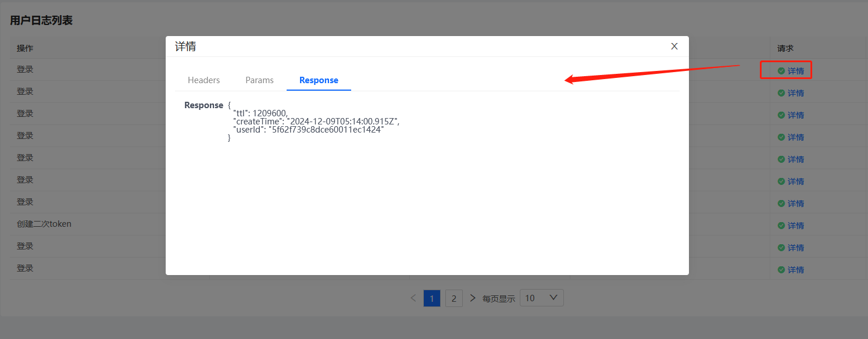Click the "ttl": 1209600 line
868x339 pixels.
(x=260, y=113)
